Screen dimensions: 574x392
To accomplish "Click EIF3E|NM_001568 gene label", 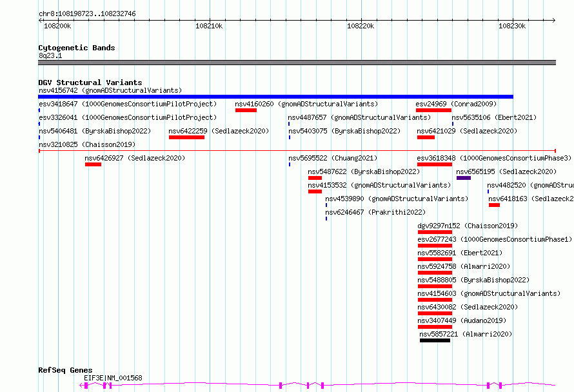I will point(113,378).
